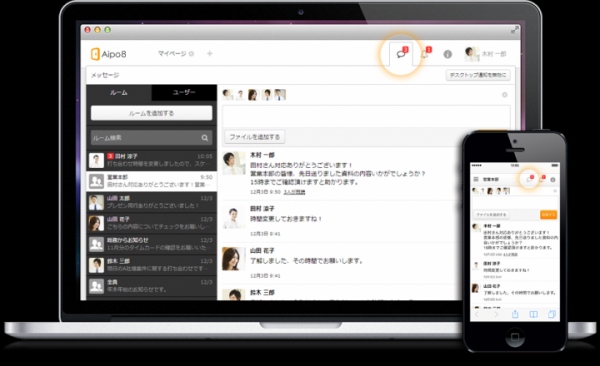Viewport: 600px width, 366px height.
Task: Tap the ファイルを追加する button on phone
Action: [491, 215]
